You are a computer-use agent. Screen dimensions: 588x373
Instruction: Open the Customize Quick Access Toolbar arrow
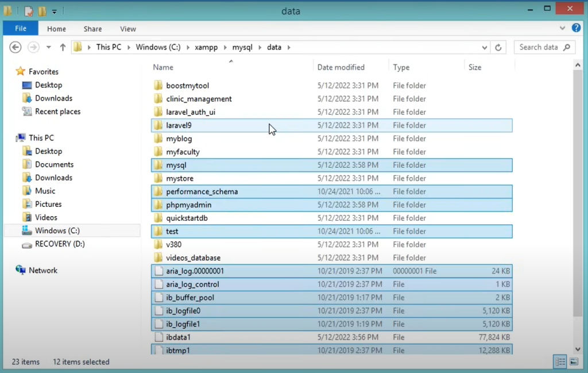tap(54, 10)
